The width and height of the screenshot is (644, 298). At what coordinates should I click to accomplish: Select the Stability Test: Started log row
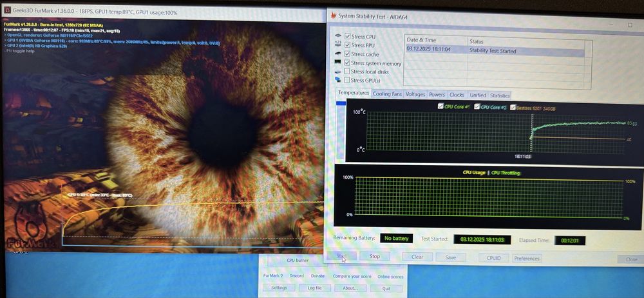coord(494,51)
